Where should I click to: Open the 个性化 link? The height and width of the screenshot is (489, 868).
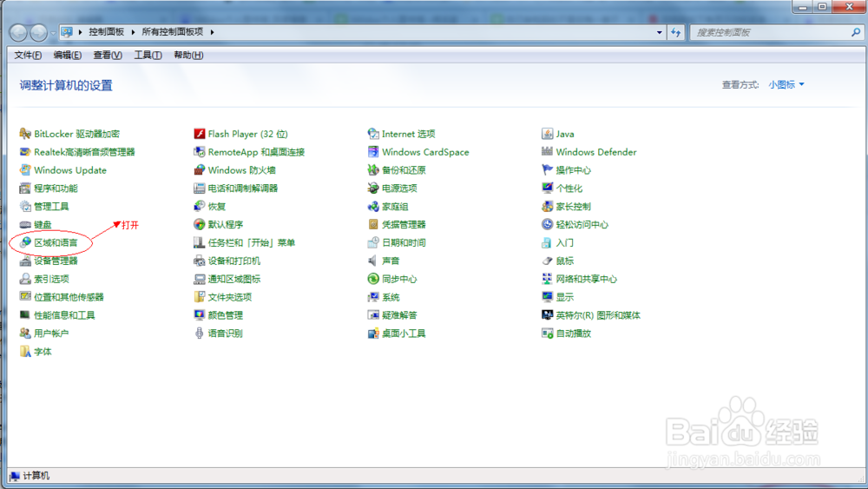click(x=569, y=188)
